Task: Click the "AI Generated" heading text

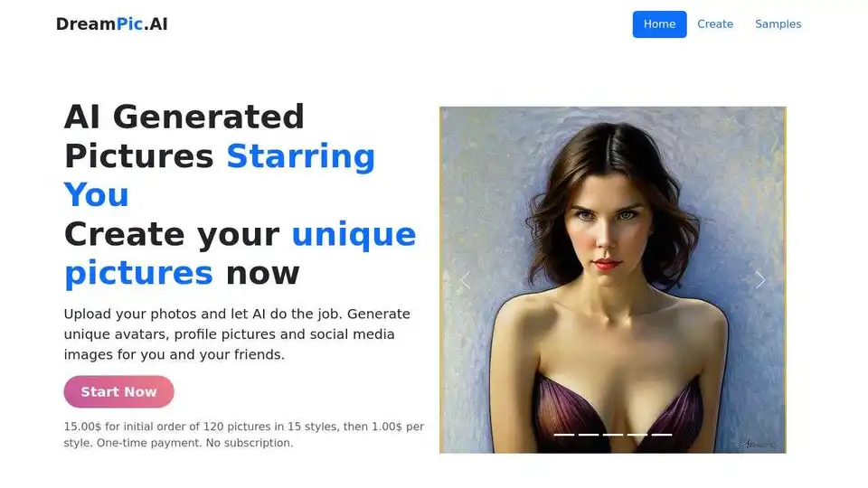Action: click(x=184, y=117)
